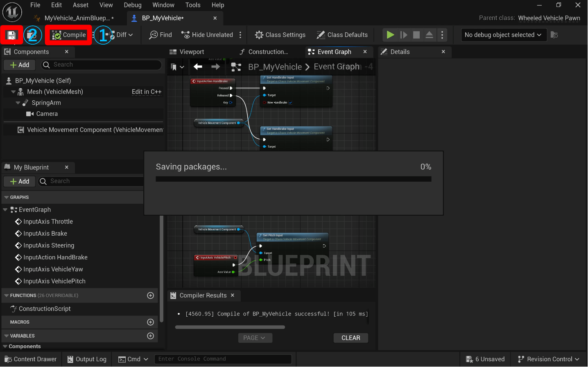Click Compiler Results horizontal scrollbar
The image size is (588, 367).
[x=230, y=327]
